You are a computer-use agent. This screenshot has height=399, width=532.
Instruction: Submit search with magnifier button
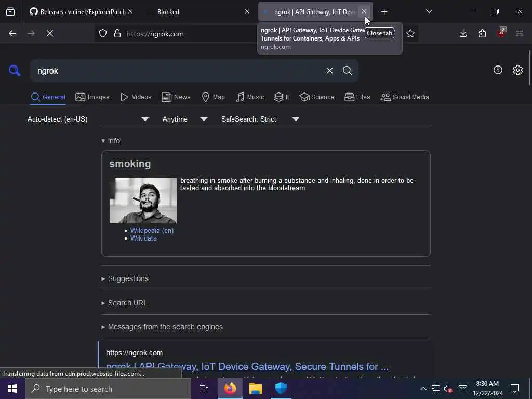click(348, 71)
